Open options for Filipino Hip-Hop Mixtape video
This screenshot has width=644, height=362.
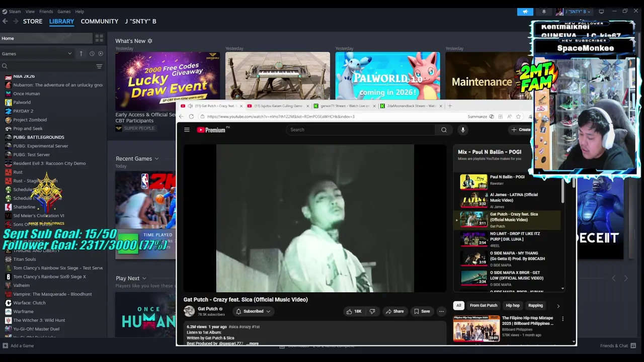[562, 319]
